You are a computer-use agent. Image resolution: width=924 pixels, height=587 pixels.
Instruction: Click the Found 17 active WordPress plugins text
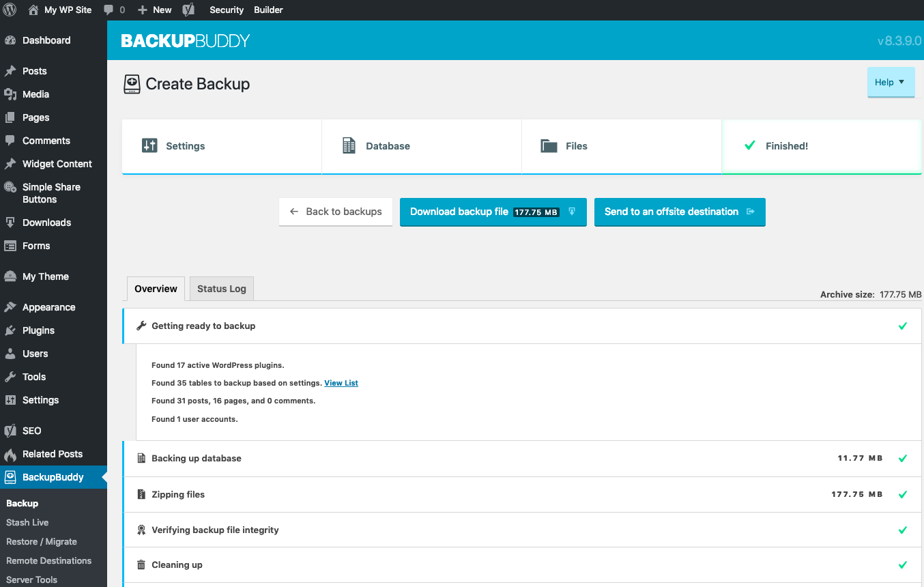(218, 365)
